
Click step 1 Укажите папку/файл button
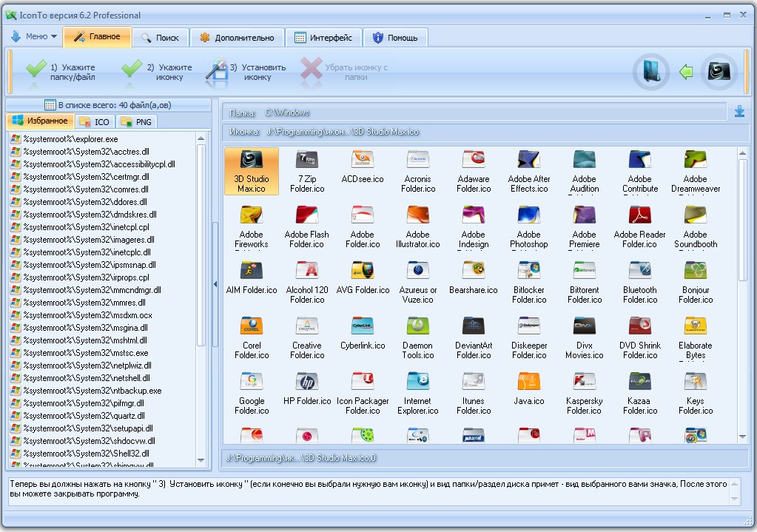tap(61, 73)
